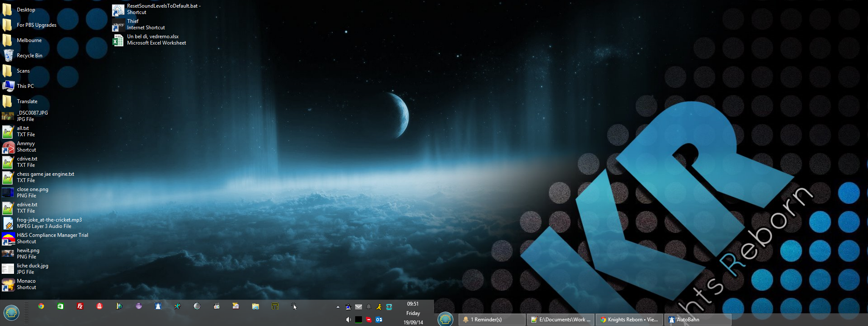Click the mail envelope tray icon
868x326 pixels.
pyautogui.click(x=359, y=307)
